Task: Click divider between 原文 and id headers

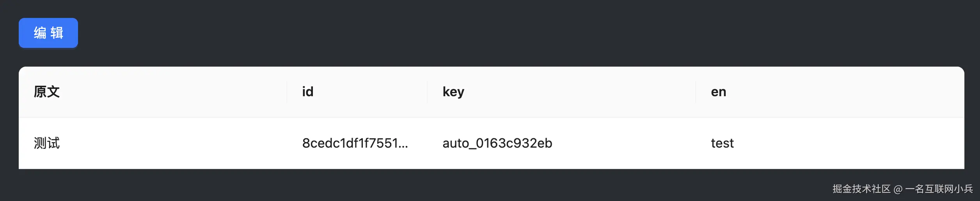Action: pyautogui.click(x=287, y=92)
